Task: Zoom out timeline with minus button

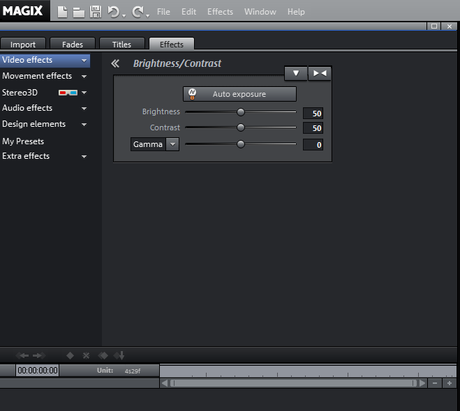Action: click(435, 383)
